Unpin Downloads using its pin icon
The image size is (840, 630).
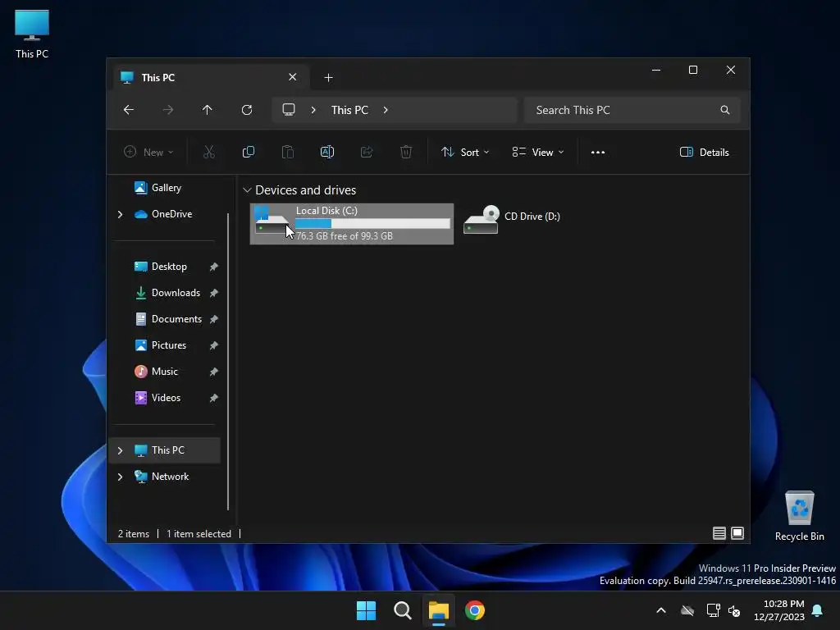point(214,293)
